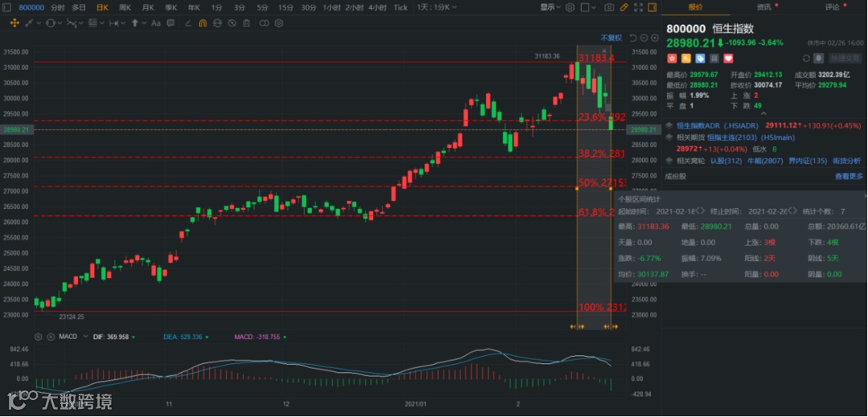Select the 15分 interval tab

tap(285, 7)
